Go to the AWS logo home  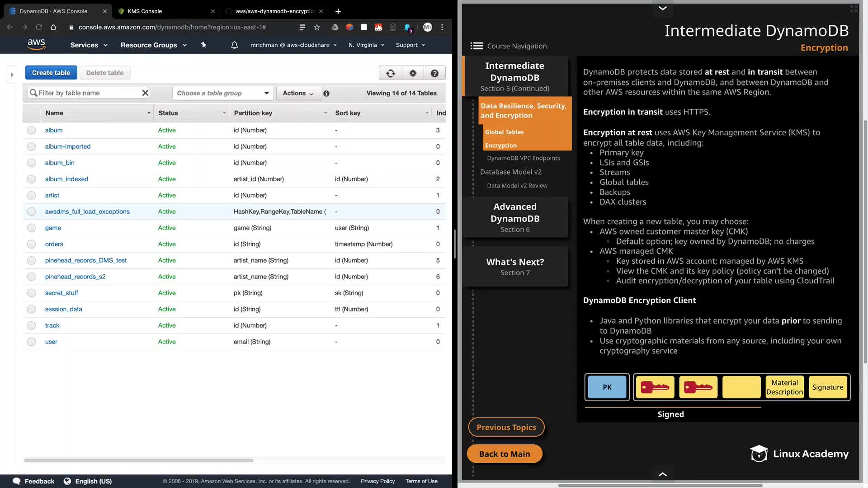pos(36,44)
